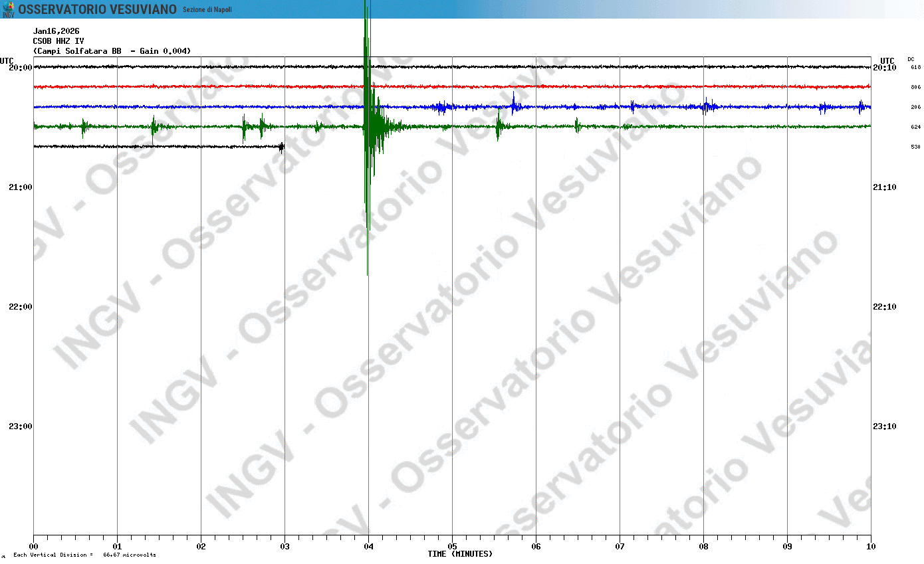Image resolution: width=924 pixels, height=564 pixels.
Task: Click the end of the last black trace
Action: (283, 147)
